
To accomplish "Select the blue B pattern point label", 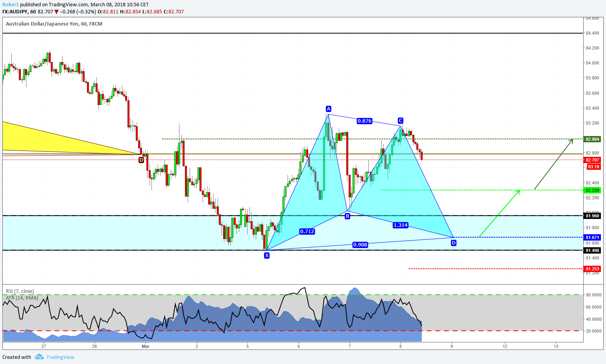I will [x=347, y=216].
